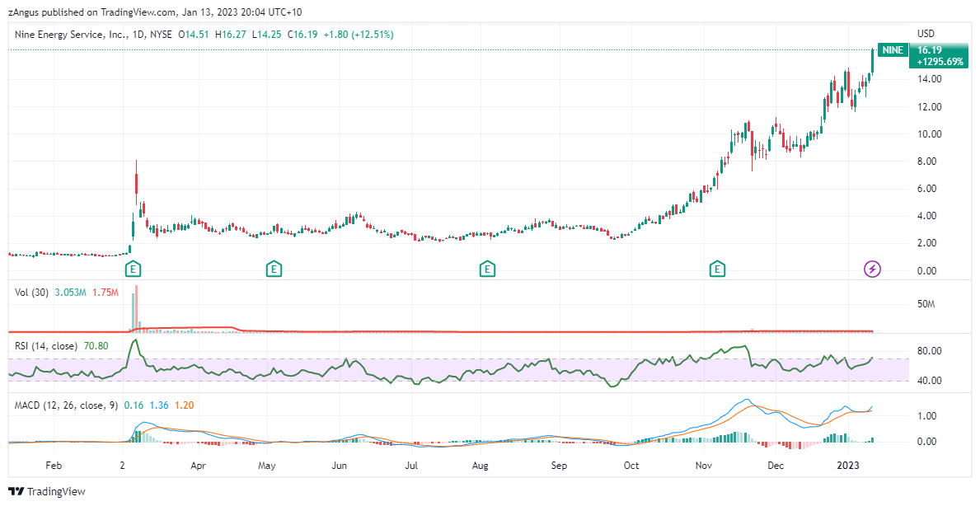Click the 50M volume axis label

[x=926, y=304]
